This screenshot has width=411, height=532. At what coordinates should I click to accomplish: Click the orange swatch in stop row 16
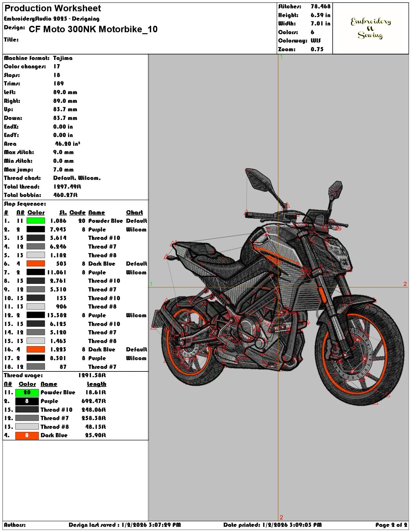(35, 350)
